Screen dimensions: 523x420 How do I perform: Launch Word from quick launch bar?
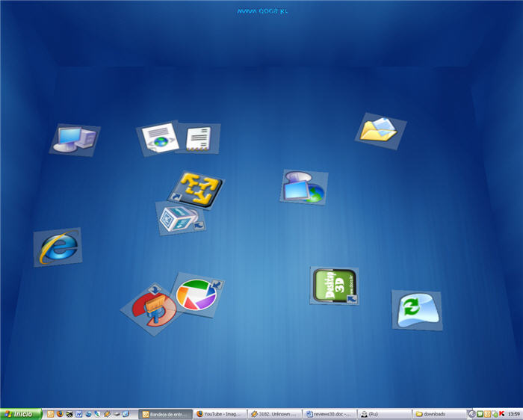coord(78,414)
